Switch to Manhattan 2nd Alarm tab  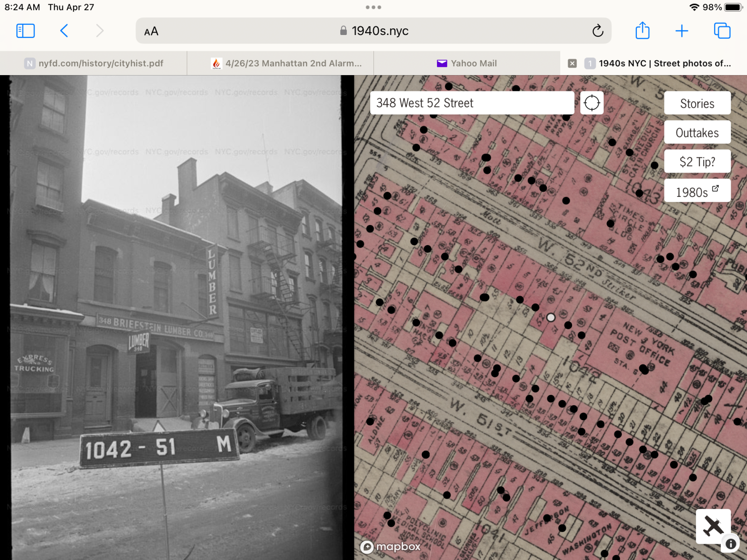coord(280,63)
